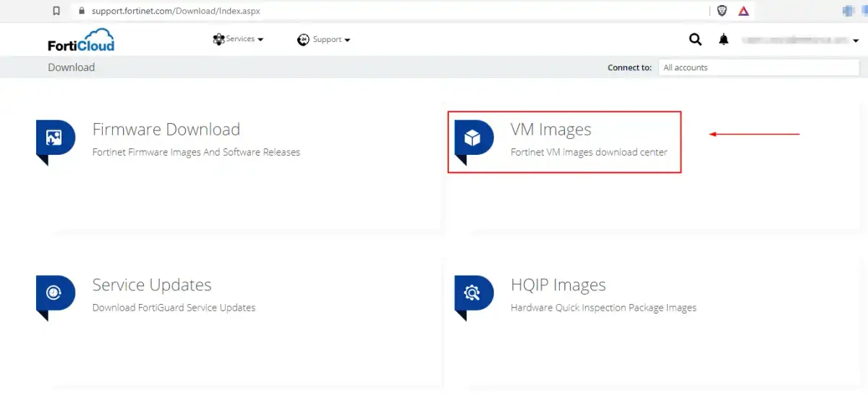Click the blurred browser extension icon
This screenshot has width=868, height=396.
pyautogui.click(x=849, y=11)
